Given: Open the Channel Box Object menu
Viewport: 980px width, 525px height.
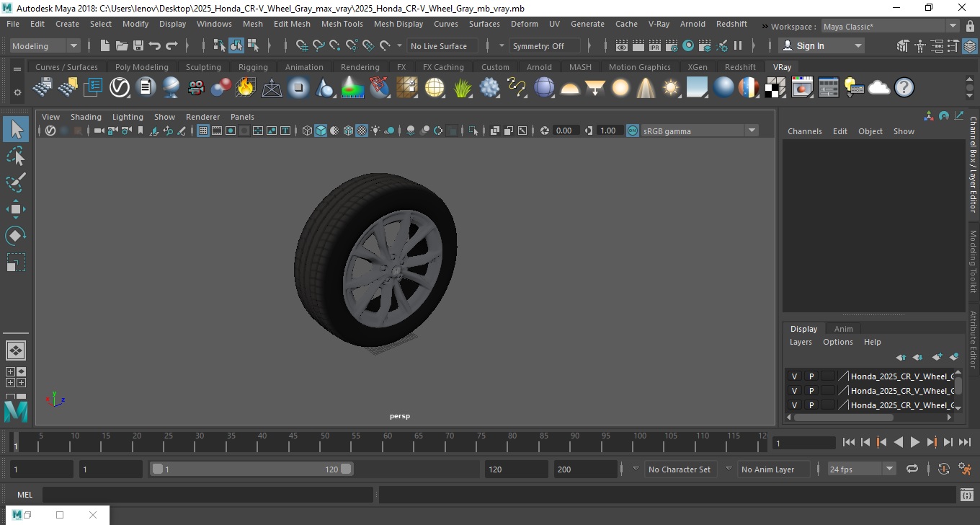Looking at the screenshot, I should pyautogui.click(x=870, y=131).
